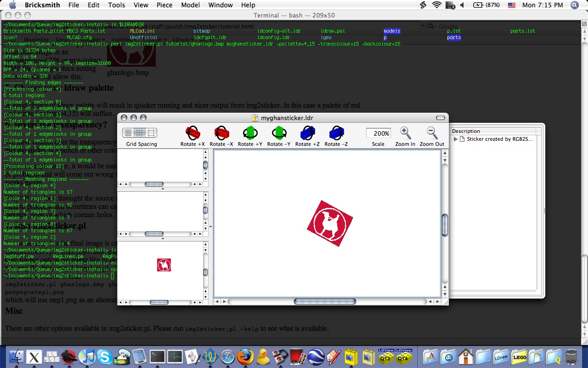The height and width of the screenshot is (368, 588).
Task: Expand the Sticker created by RGB2S item
Action: [454, 138]
